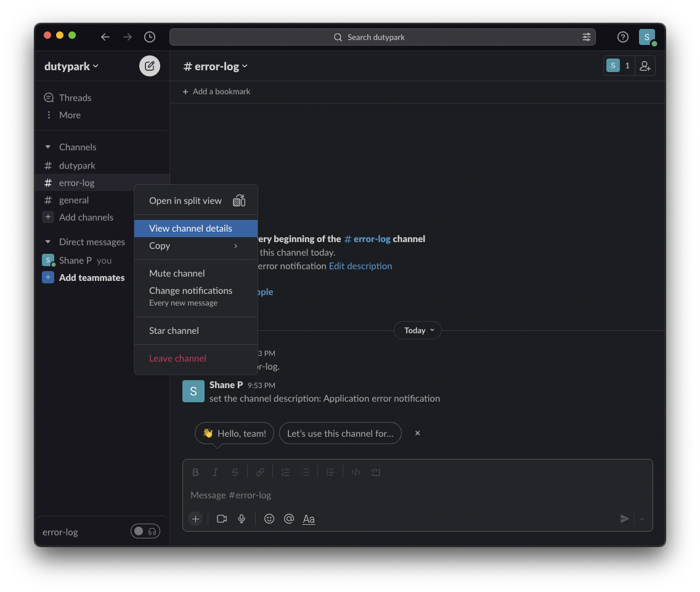Image resolution: width=700 pixels, height=592 pixels.
Task: Select the error-log channel in sidebar
Action: (102, 182)
